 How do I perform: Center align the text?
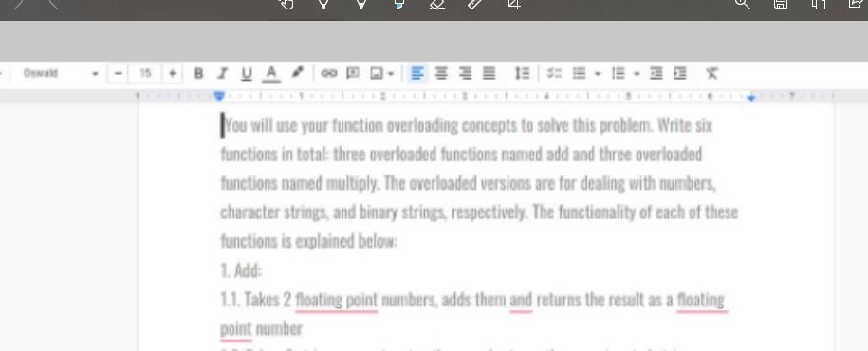(x=441, y=73)
